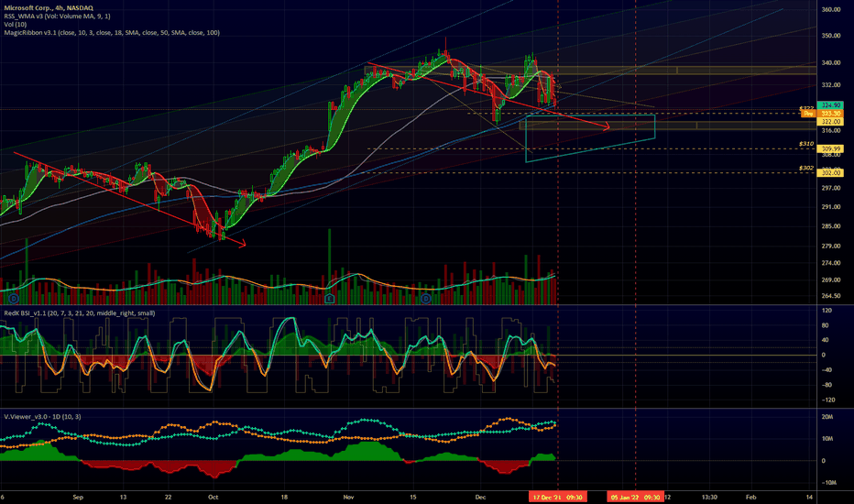This screenshot has height=504, width=854.
Task: Click the 22 date label on the time axis
Action: [x=168, y=497]
